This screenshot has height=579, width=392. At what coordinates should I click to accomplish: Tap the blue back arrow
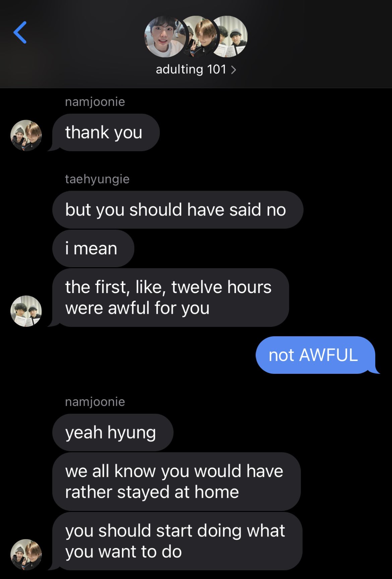[20, 33]
